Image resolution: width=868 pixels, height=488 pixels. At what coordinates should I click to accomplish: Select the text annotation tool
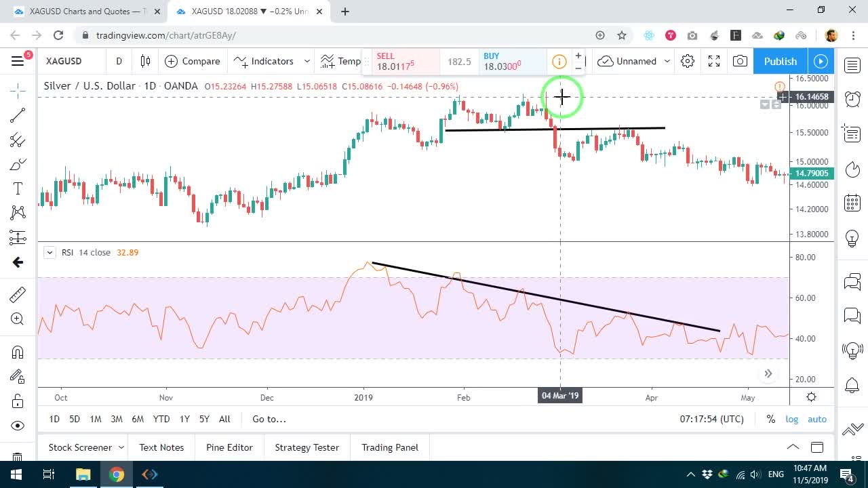pos(18,188)
